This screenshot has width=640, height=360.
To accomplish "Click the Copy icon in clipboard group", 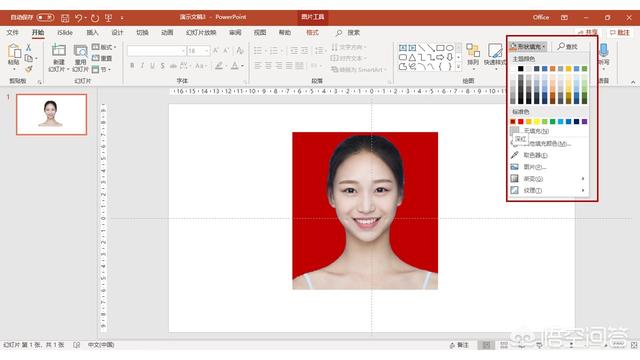I will tap(29, 58).
